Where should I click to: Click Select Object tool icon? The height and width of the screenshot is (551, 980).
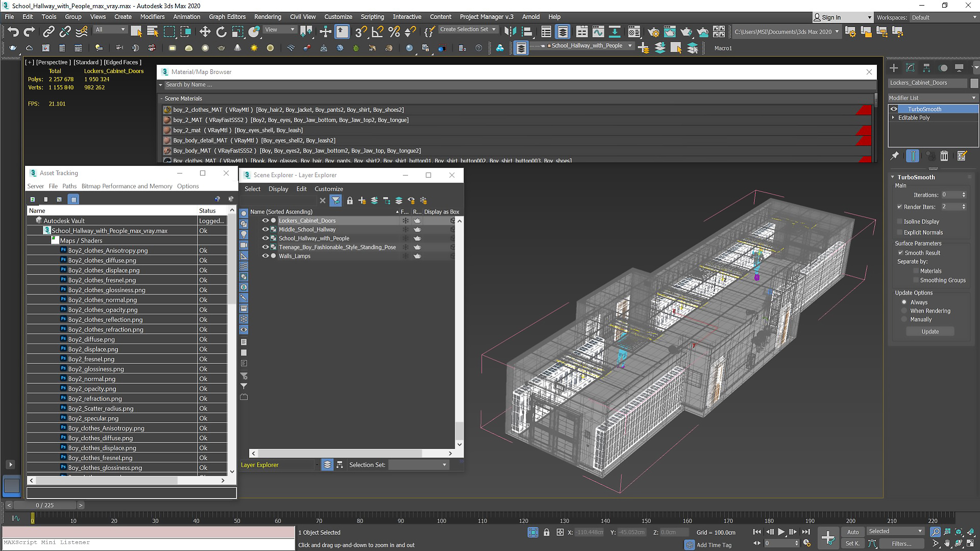coord(136,32)
